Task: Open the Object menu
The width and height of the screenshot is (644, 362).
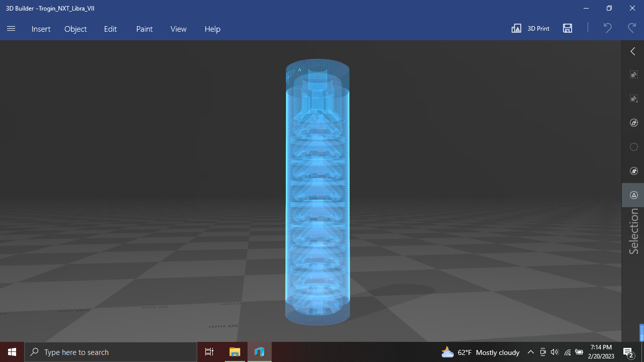Action: point(75,29)
